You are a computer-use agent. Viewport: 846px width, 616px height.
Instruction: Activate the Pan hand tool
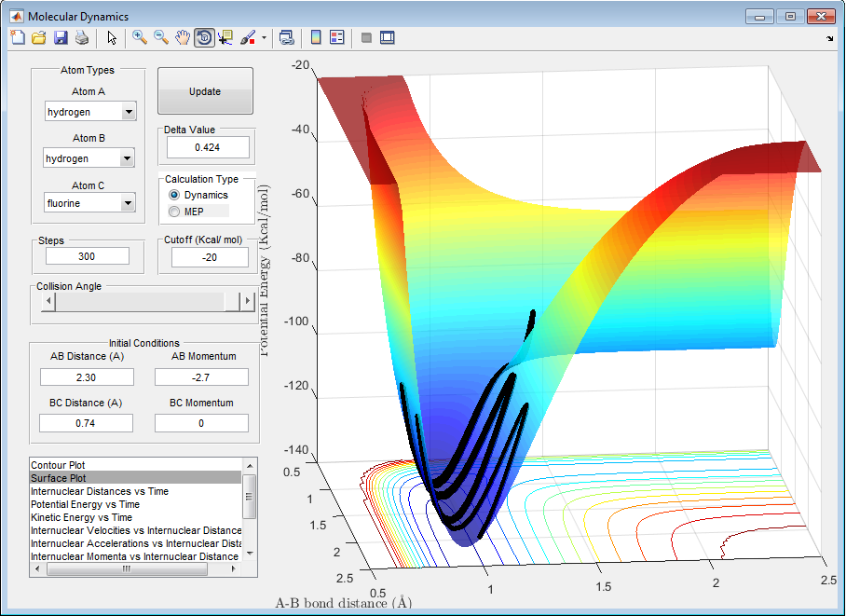click(x=183, y=38)
